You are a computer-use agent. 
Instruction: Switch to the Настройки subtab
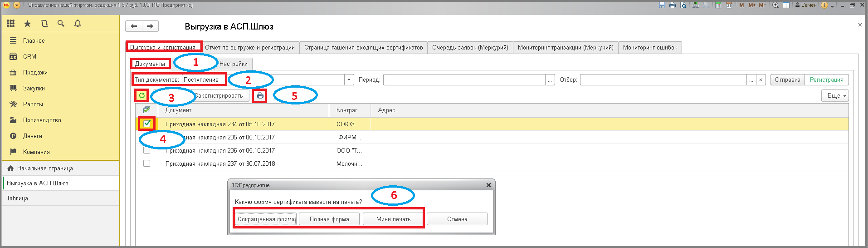(234, 64)
